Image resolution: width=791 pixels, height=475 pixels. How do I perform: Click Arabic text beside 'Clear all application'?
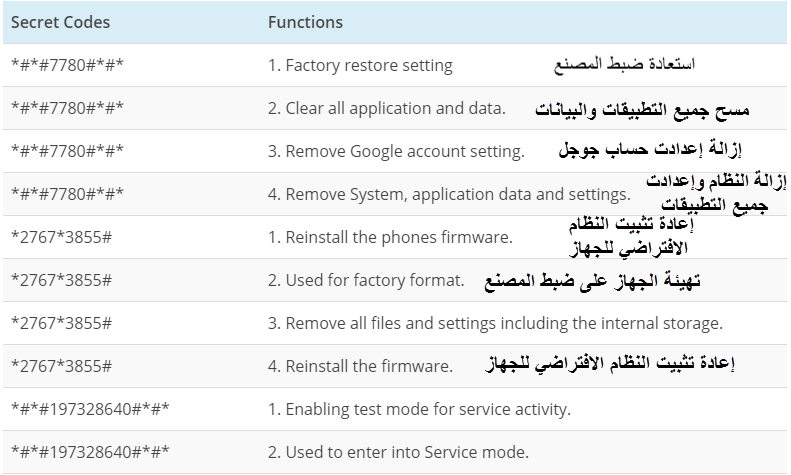[x=642, y=109]
